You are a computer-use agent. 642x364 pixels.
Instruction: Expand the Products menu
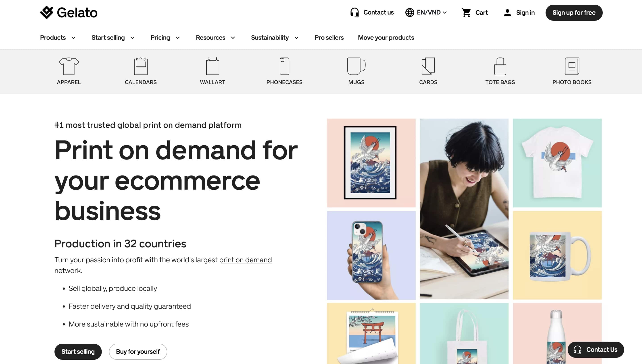58,37
